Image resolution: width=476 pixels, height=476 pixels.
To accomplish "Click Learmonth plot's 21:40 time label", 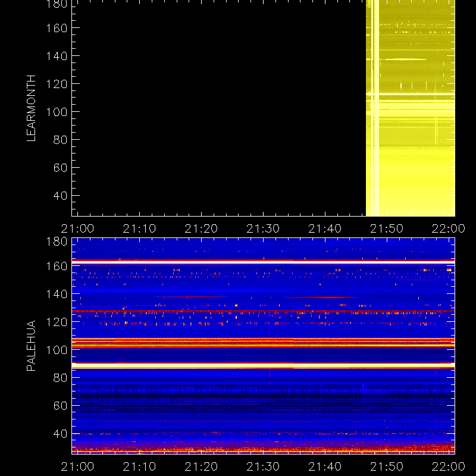I will (325, 228).
